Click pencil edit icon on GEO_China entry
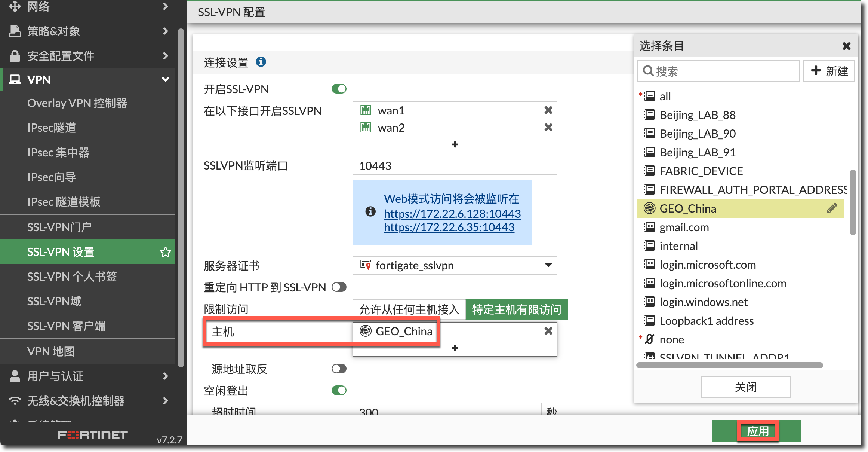Viewport: 868px width, 452px height. click(832, 208)
